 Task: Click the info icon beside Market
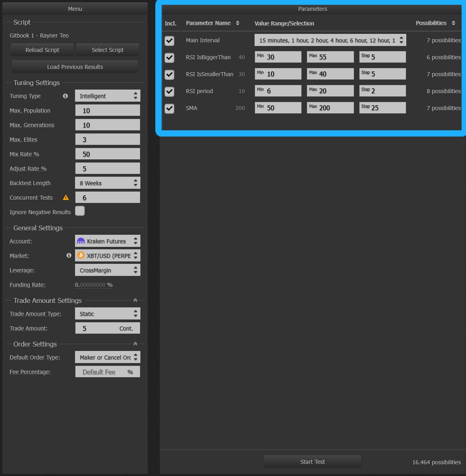pos(69,255)
